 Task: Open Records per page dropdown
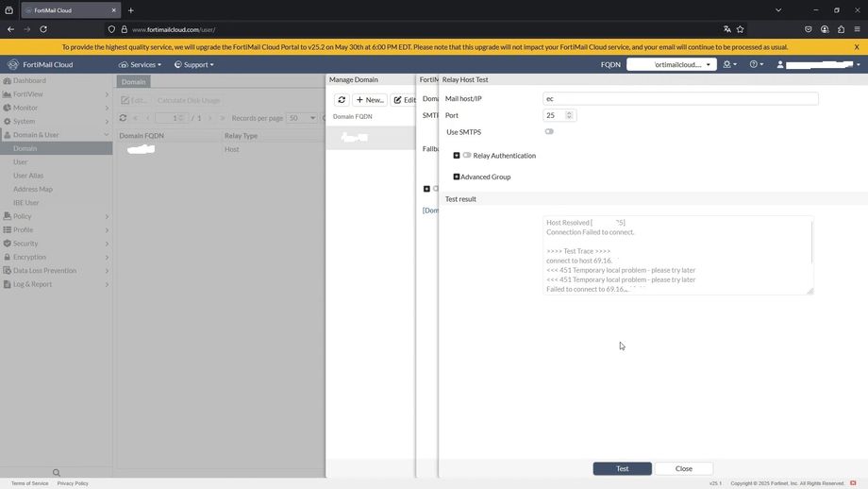(302, 118)
